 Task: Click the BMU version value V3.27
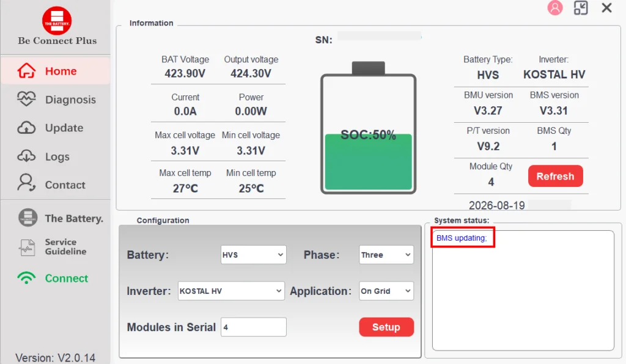488,111
